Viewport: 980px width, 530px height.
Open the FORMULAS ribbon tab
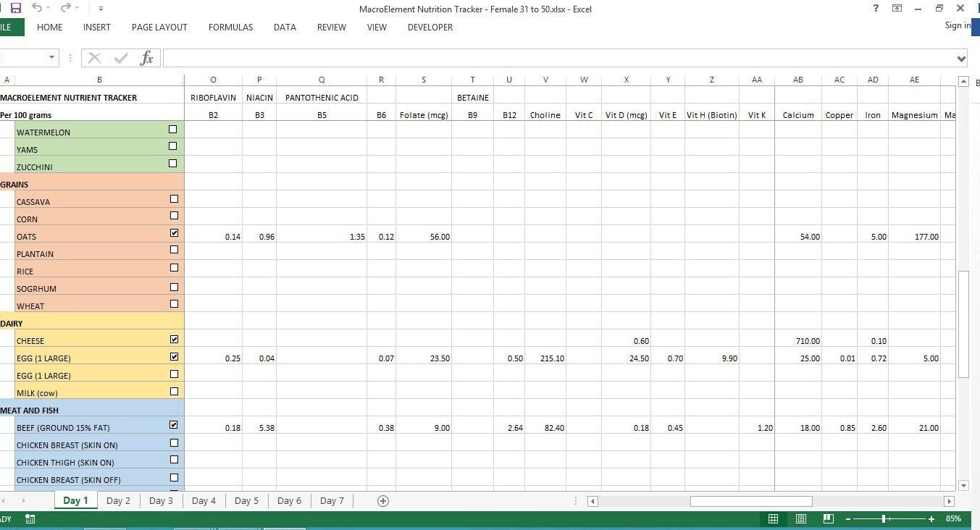230,28
